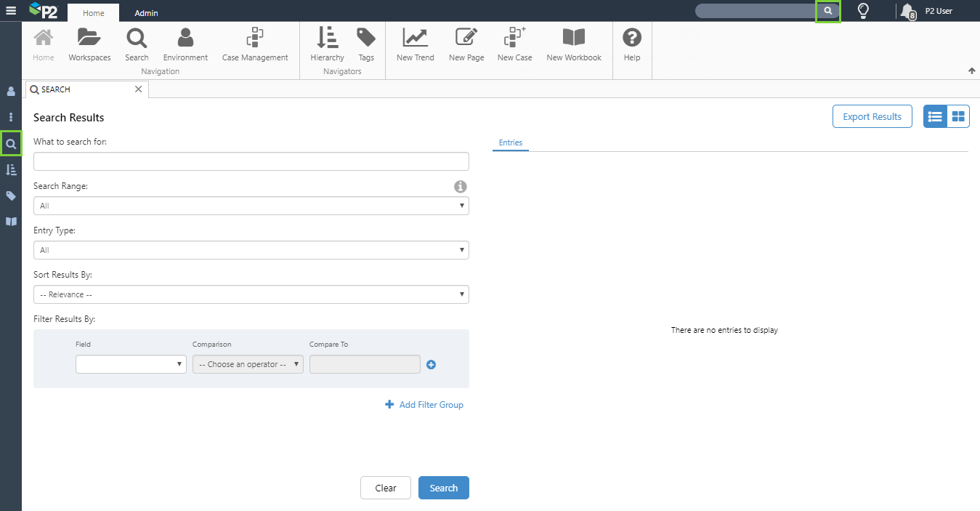This screenshot has width=980, height=511.
Task: Open the Tags navigator in ribbon
Action: pos(366,44)
